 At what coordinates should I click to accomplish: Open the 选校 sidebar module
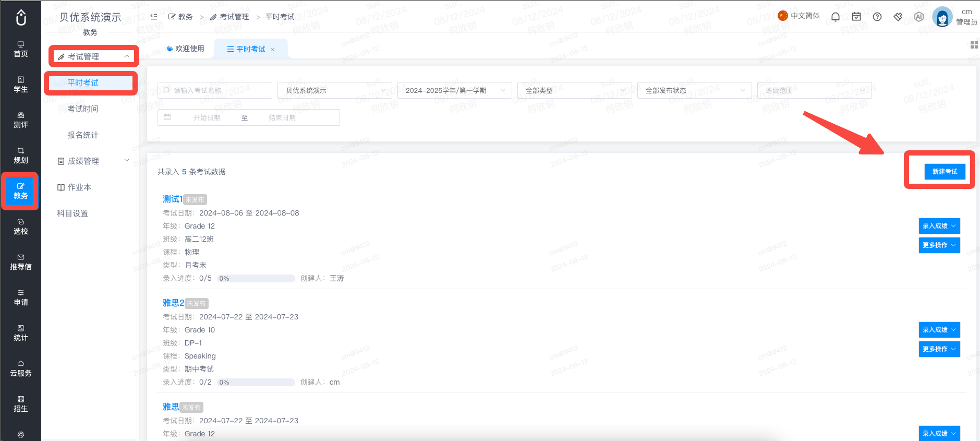click(21, 227)
